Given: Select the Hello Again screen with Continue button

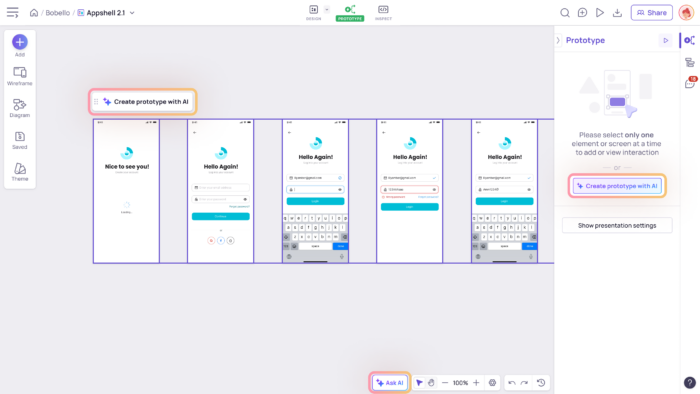Looking at the screenshot, I should (x=221, y=191).
